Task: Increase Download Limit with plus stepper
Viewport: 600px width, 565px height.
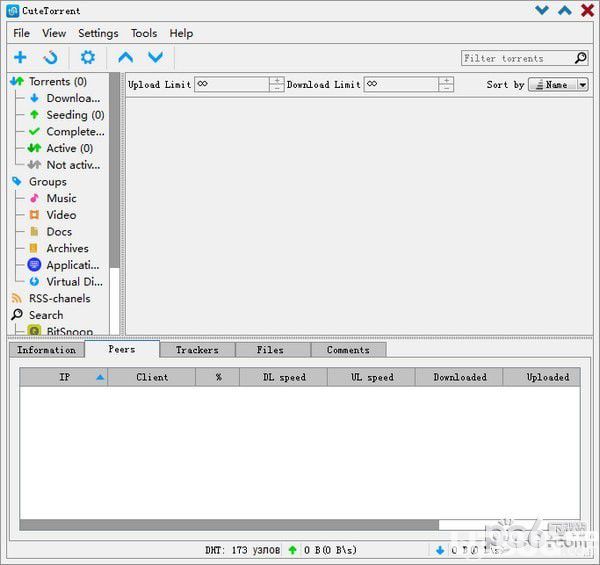Action: pos(446,80)
